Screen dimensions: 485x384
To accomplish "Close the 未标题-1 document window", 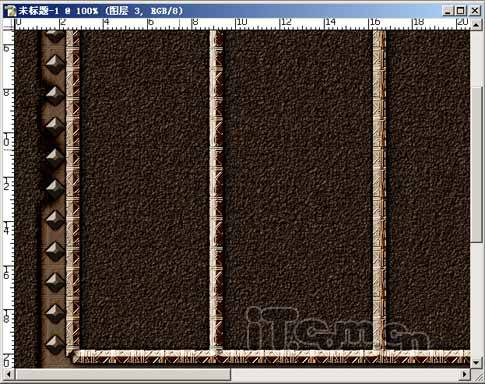I will coord(475,11).
